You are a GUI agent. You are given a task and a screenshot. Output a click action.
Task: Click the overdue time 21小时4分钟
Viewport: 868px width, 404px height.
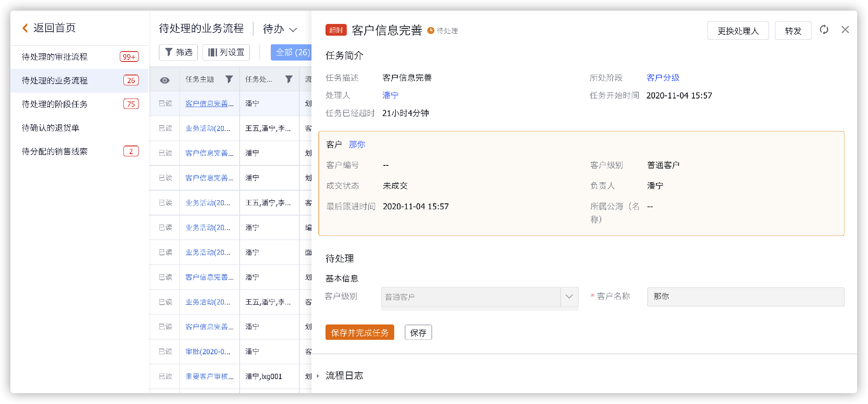(x=406, y=113)
